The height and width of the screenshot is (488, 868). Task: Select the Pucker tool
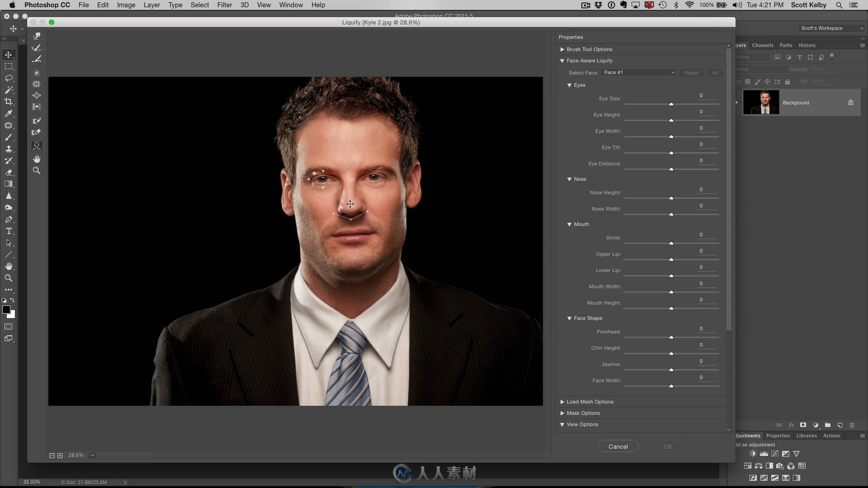pos(36,84)
